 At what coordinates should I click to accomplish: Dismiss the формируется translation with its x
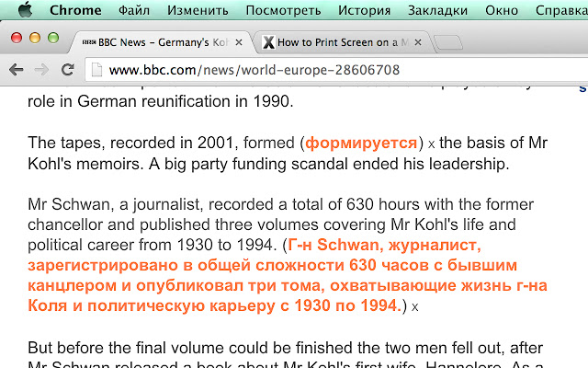[431, 144]
